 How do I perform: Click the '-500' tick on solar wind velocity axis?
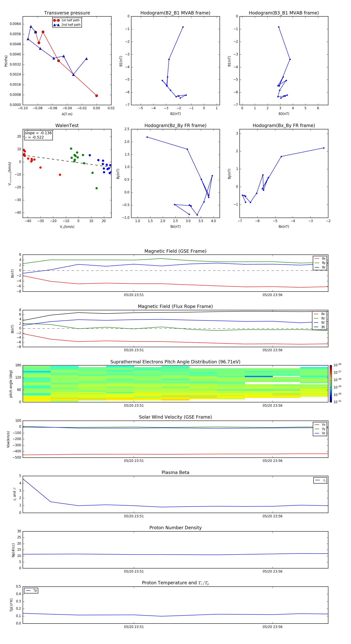(x=17, y=457)
